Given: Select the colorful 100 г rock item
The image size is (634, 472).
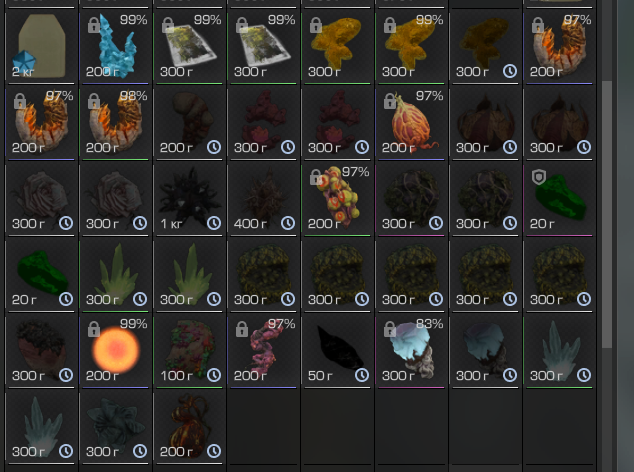Looking at the screenshot, I should (x=189, y=350).
